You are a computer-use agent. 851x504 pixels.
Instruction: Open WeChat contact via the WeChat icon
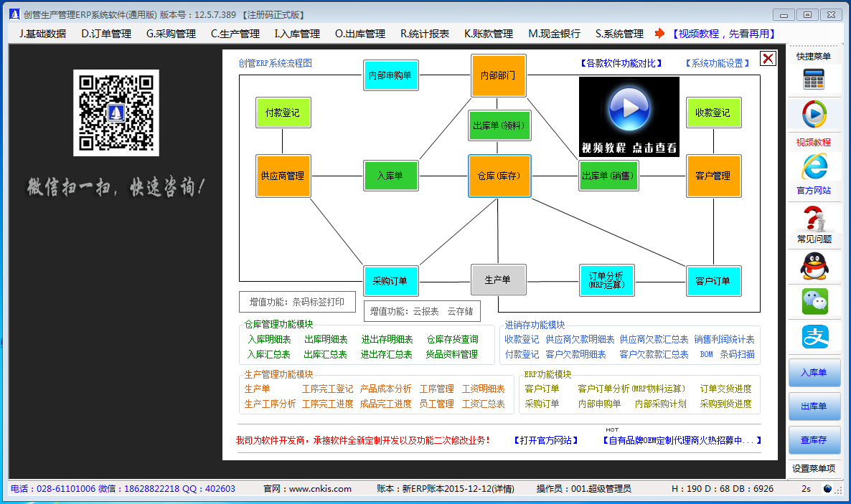tap(814, 302)
